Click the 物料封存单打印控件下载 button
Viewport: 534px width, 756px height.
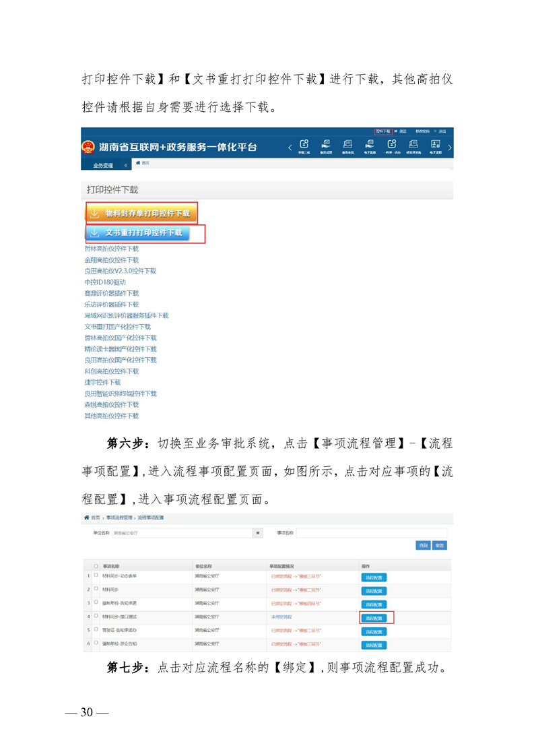(141, 213)
